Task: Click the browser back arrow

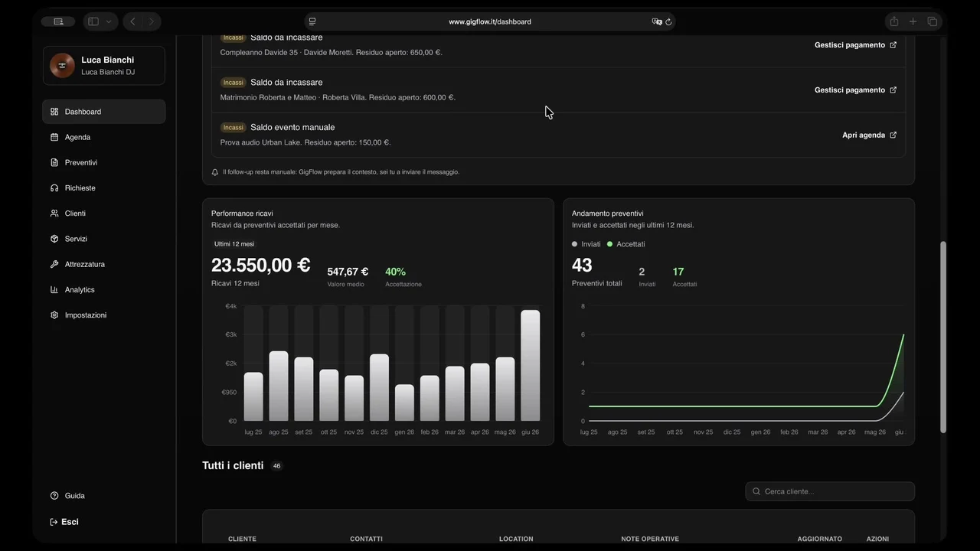Action: point(132,21)
